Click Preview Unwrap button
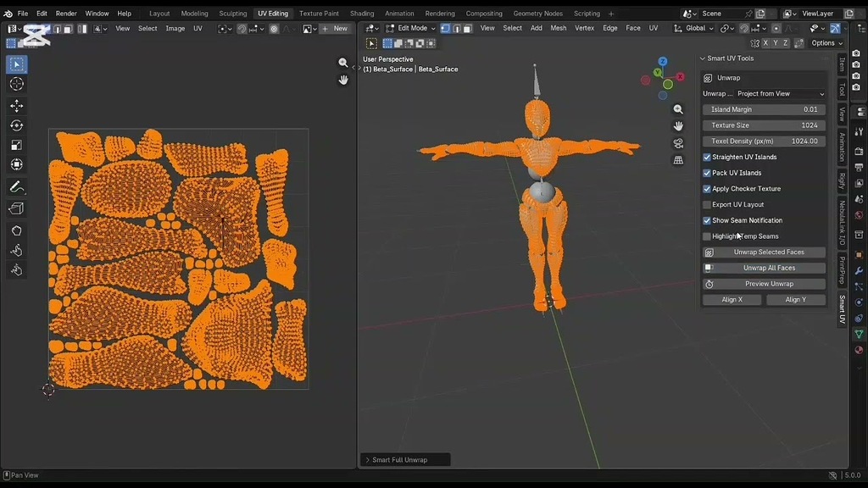This screenshot has height=488, width=868. click(x=764, y=284)
